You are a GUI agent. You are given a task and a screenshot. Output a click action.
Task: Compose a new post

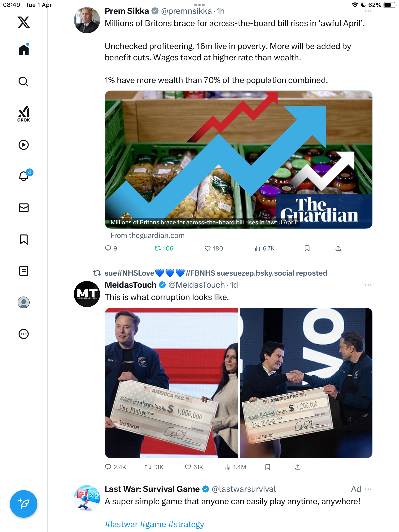coord(24,504)
